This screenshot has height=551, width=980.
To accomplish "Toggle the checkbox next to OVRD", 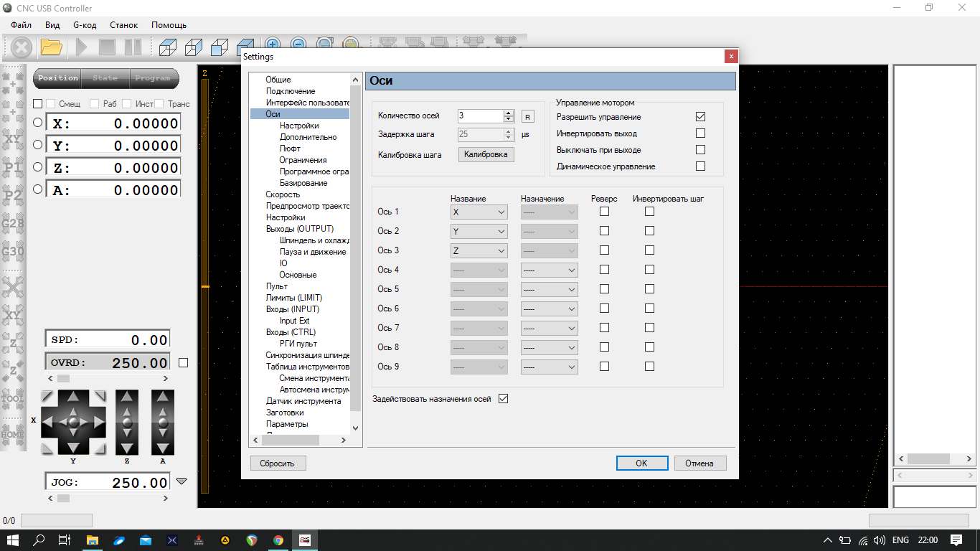I will 183,363.
